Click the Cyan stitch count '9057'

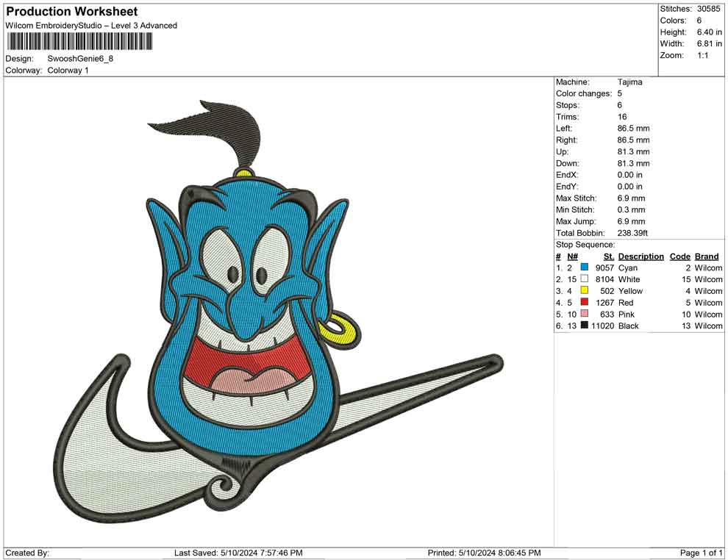(x=605, y=268)
